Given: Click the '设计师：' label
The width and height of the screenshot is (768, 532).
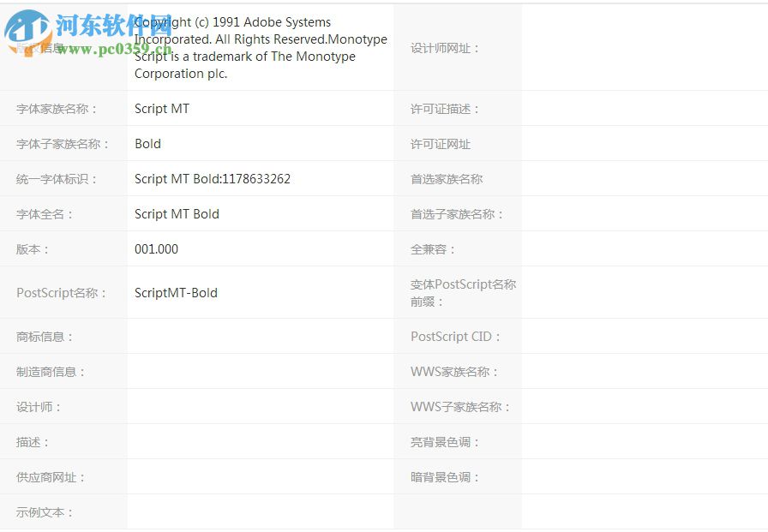Looking at the screenshot, I should [x=39, y=407].
